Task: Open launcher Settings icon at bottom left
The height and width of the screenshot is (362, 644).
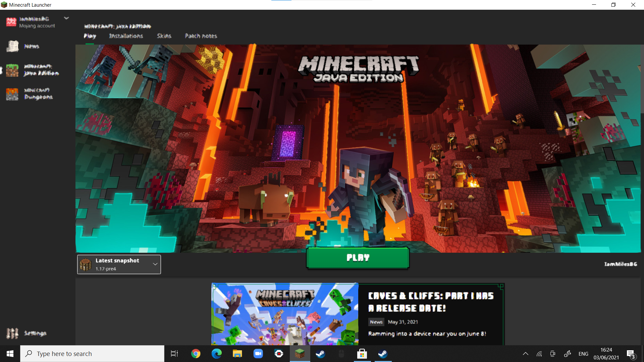Action: tap(12, 333)
